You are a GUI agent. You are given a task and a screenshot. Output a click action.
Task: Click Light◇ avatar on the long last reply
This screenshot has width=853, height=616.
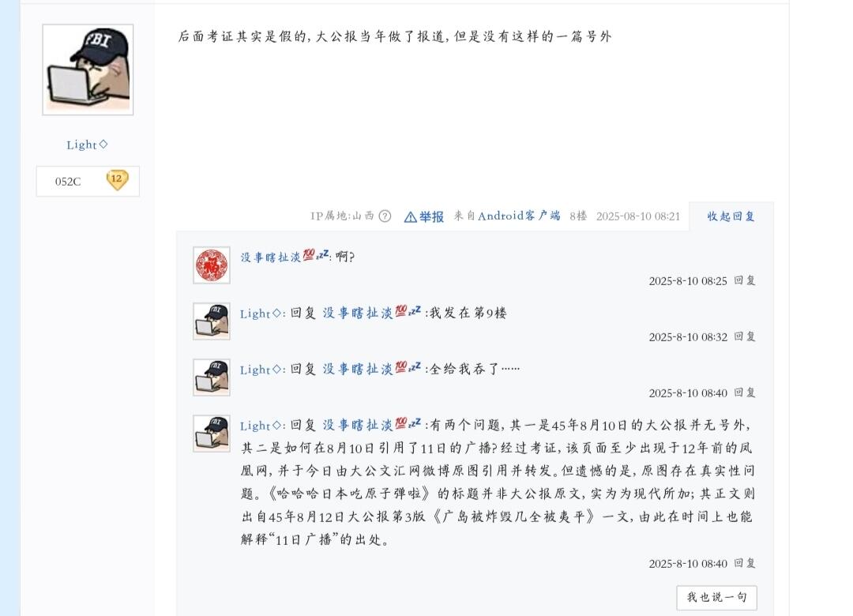[x=212, y=433]
